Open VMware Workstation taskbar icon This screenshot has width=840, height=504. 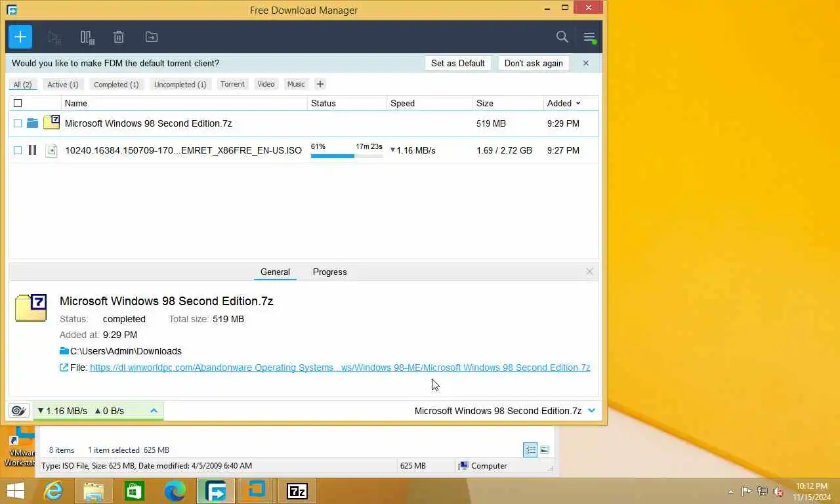pos(257,490)
